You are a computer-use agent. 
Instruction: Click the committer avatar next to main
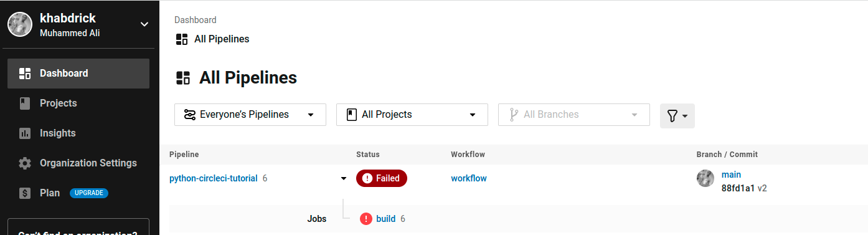click(705, 178)
